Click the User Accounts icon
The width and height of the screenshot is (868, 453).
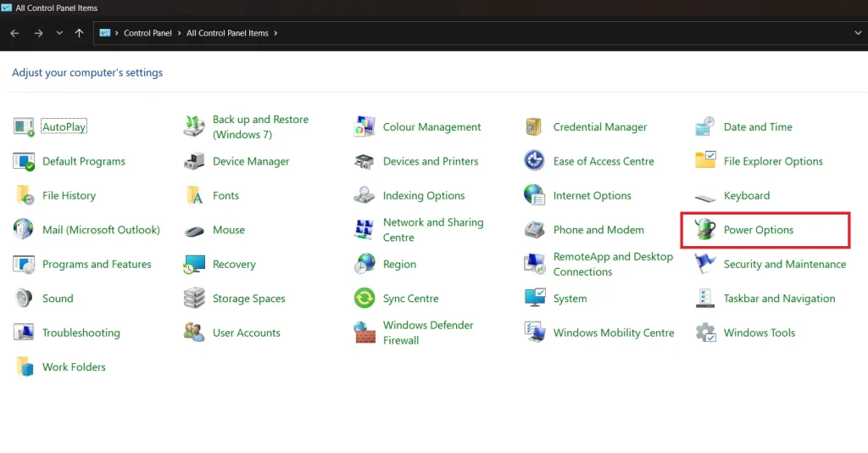pos(194,333)
